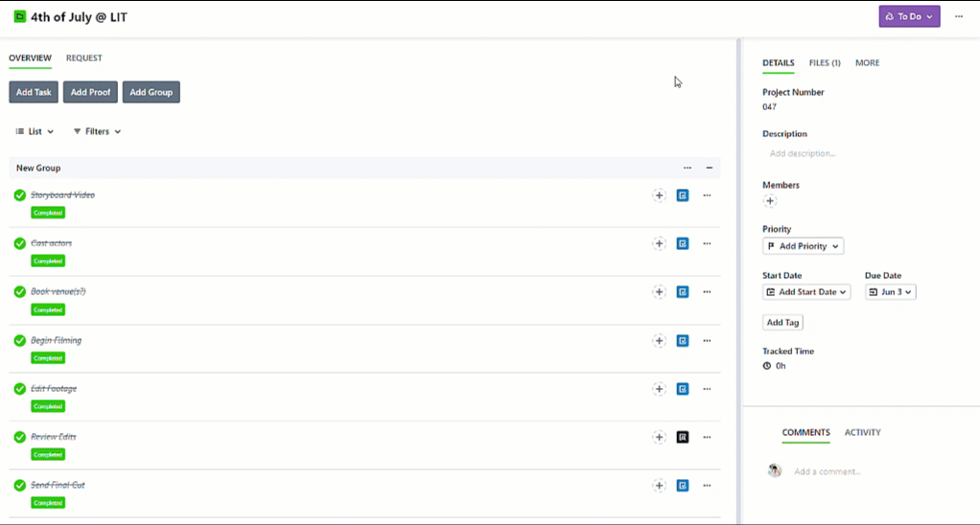
Task: Click the Add Task button
Action: point(34,92)
